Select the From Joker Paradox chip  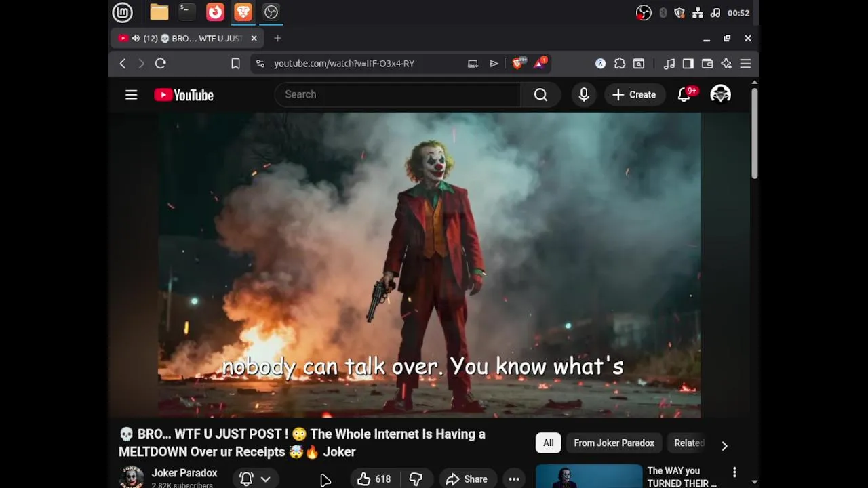tap(614, 443)
